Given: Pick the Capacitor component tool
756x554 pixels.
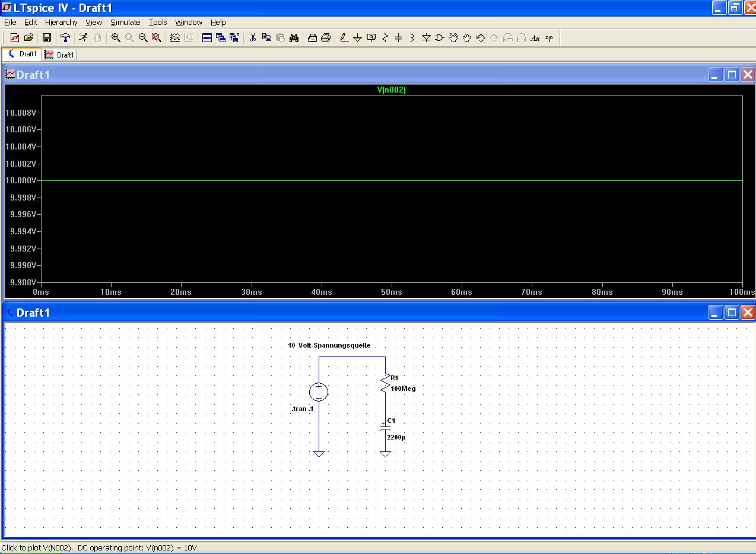Looking at the screenshot, I should click(398, 38).
